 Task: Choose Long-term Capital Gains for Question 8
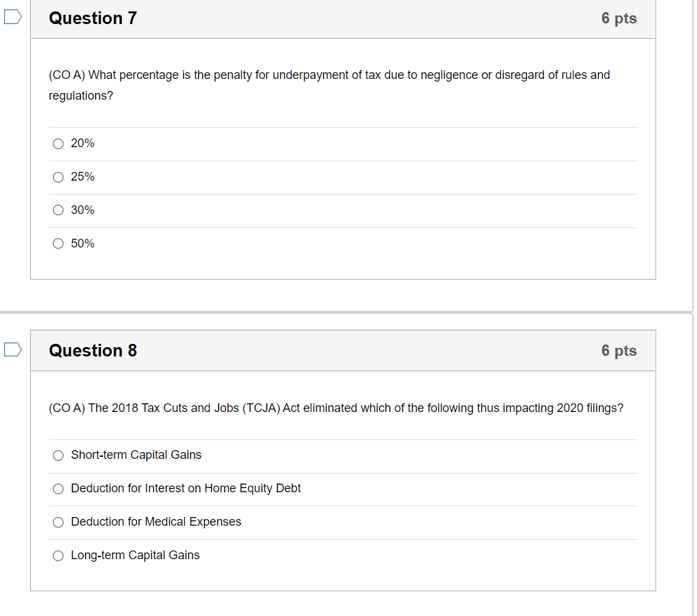coord(58,556)
